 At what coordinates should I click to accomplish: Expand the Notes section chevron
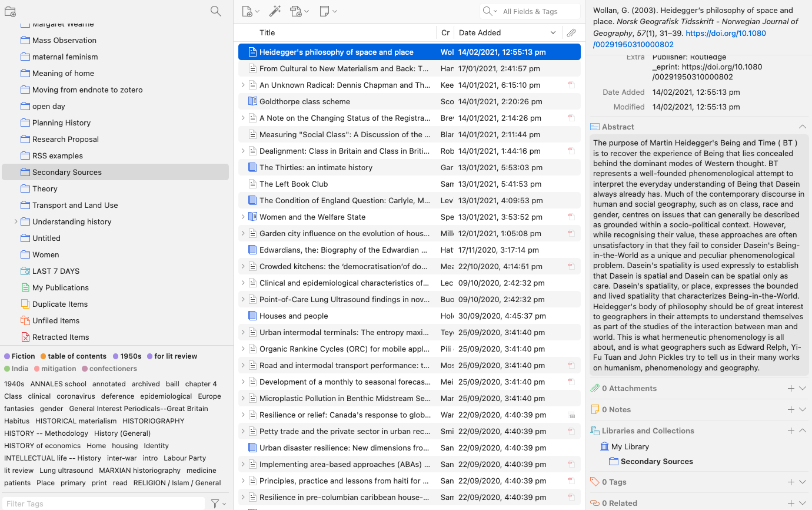802,409
